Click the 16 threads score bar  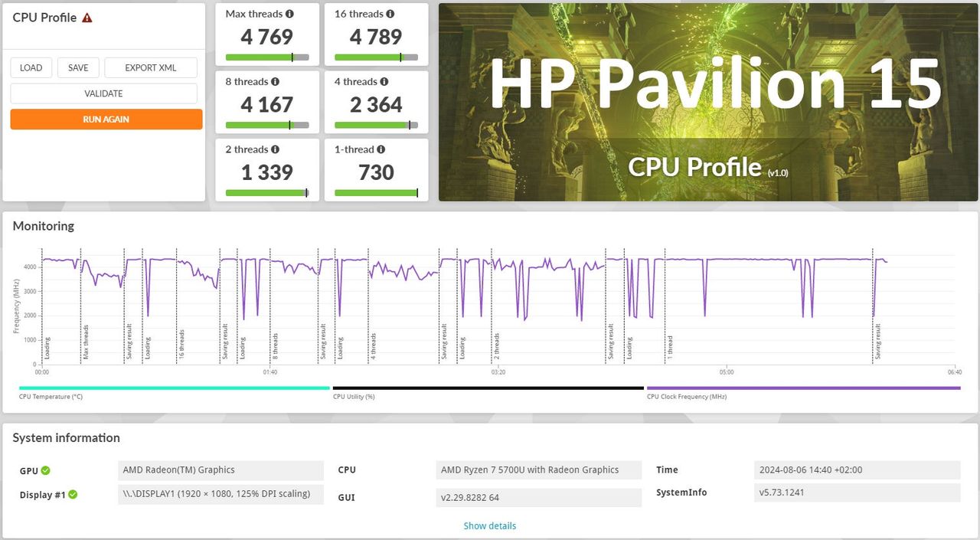[x=376, y=57]
